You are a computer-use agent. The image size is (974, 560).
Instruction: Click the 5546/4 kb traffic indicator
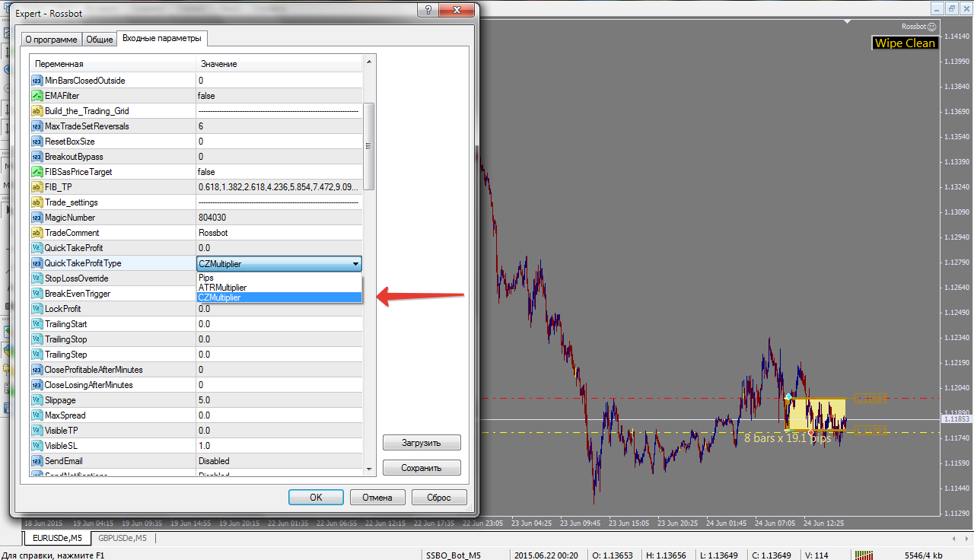(x=923, y=555)
